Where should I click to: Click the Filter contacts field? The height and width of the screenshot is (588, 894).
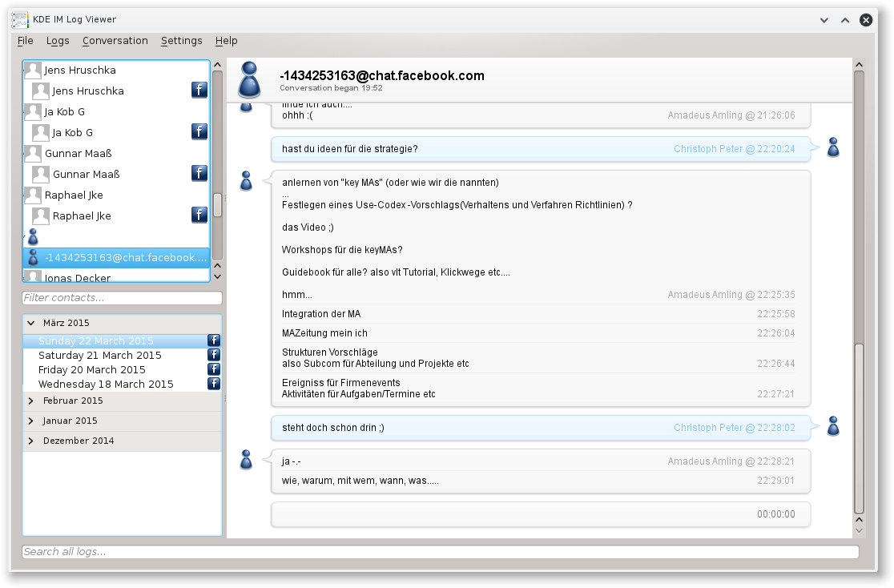pyautogui.click(x=122, y=298)
